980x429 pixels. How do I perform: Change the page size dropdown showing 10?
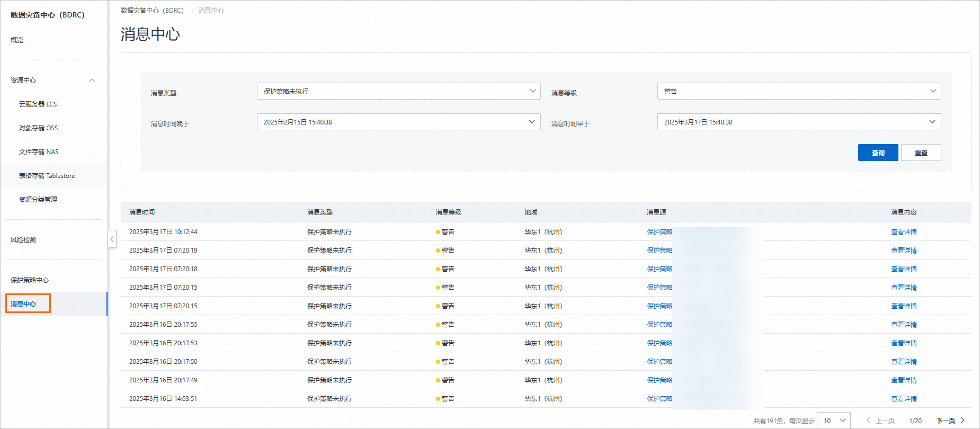pyautogui.click(x=834, y=421)
